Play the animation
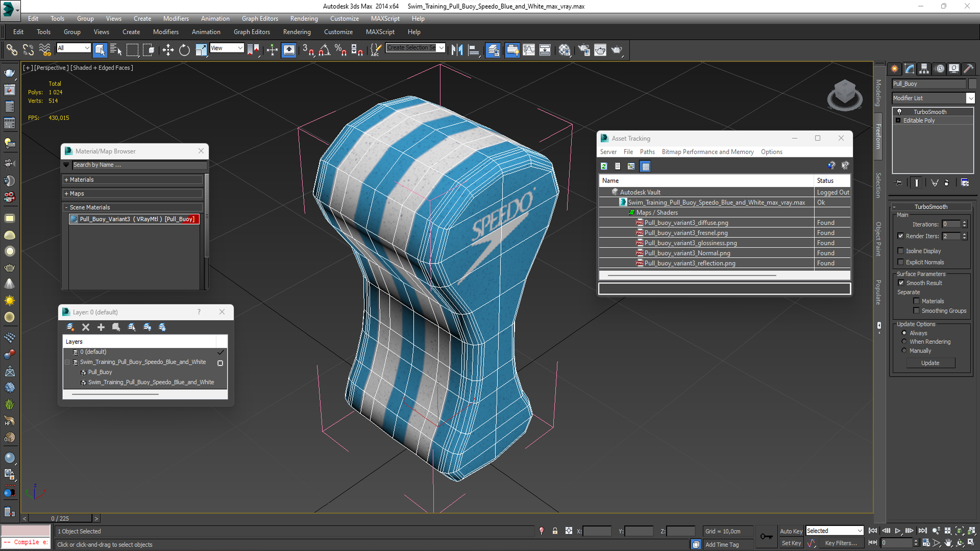Viewport: 980px width, 551px height. point(898,531)
